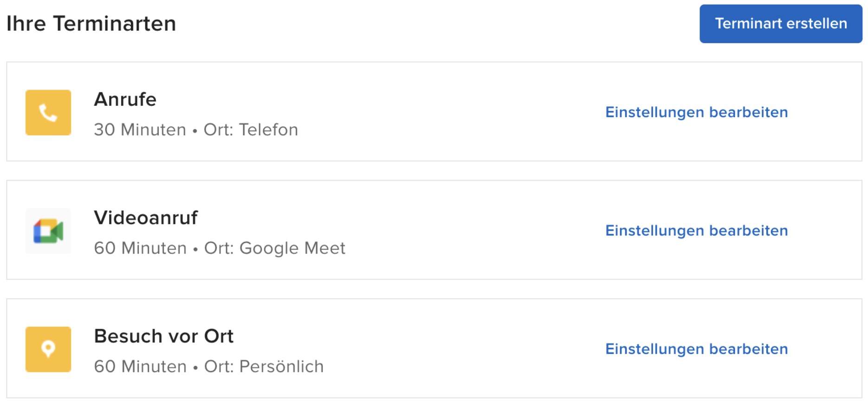The width and height of the screenshot is (868, 404).
Task: Click the Ihre Terminarten heading
Action: pos(91,24)
